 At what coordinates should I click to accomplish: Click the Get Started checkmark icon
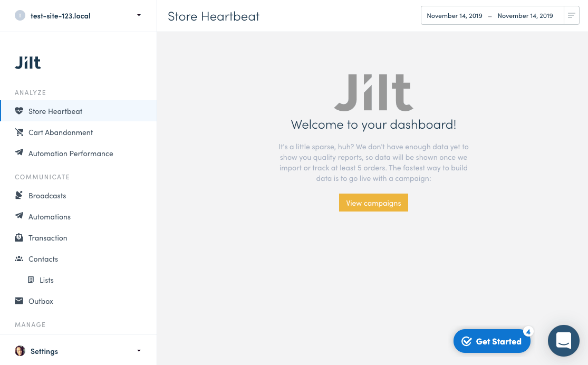[467, 341]
